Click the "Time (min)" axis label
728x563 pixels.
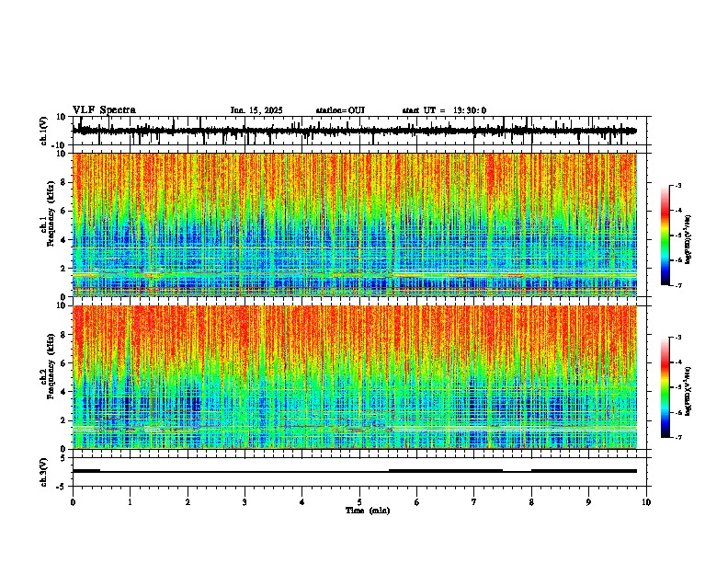coord(368,511)
